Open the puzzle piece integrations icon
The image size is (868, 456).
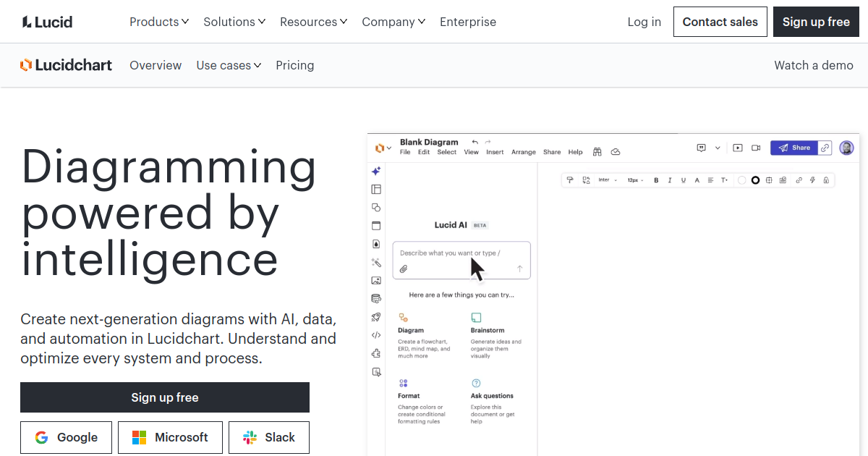[x=376, y=354]
